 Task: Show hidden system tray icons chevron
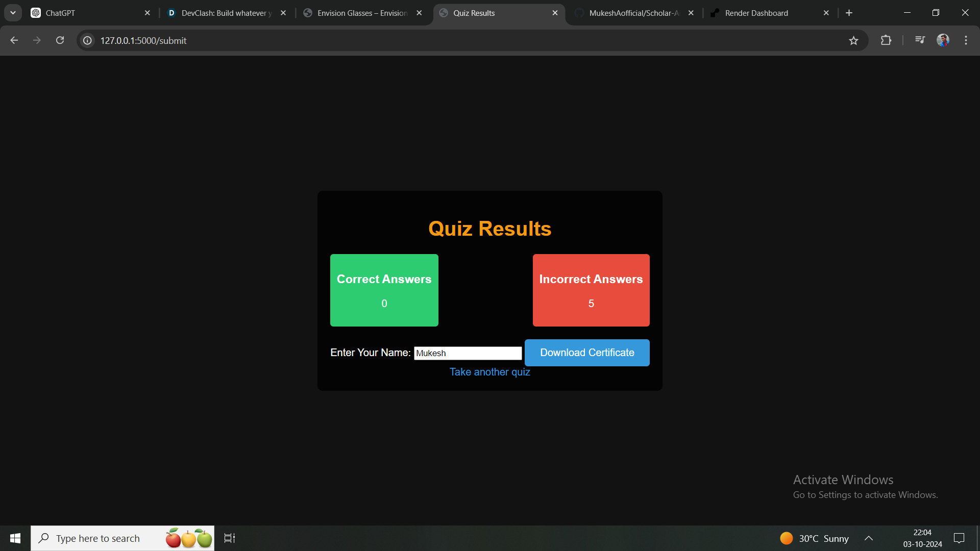868,538
